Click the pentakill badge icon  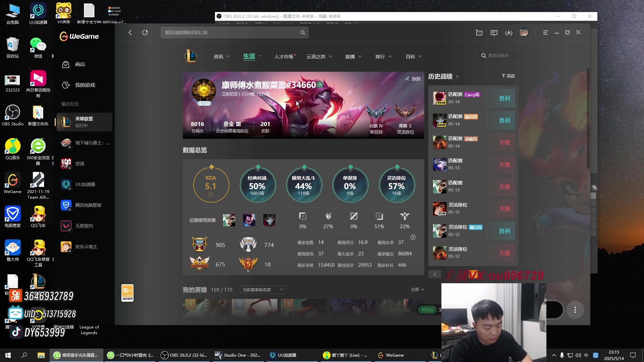[x=248, y=264]
